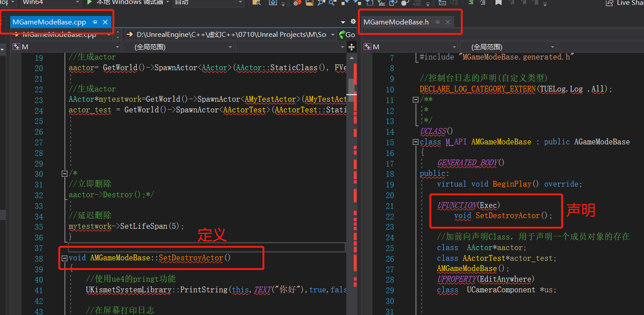Open the right pane M project dropdown

(410, 47)
